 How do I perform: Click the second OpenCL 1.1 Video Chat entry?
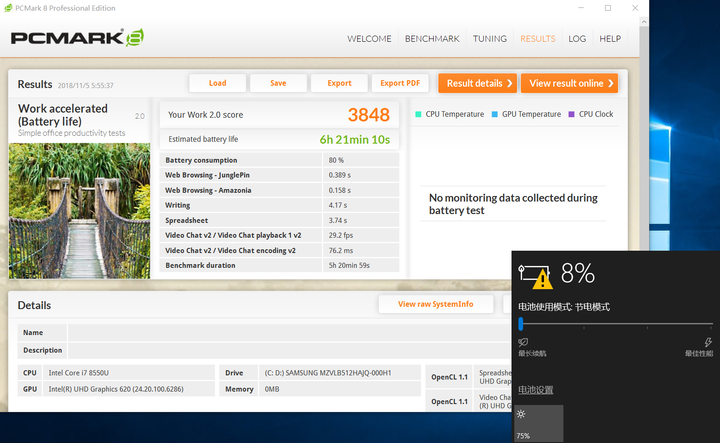pos(470,401)
